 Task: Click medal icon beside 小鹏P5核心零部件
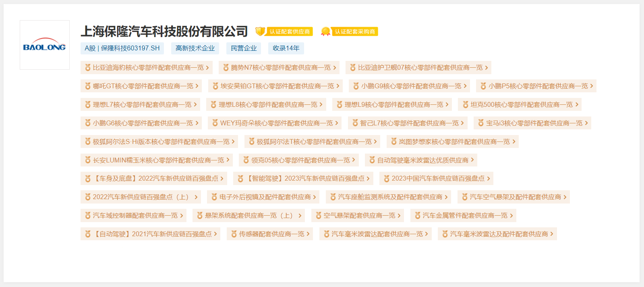pyautogui.click(x=483, y=86)
